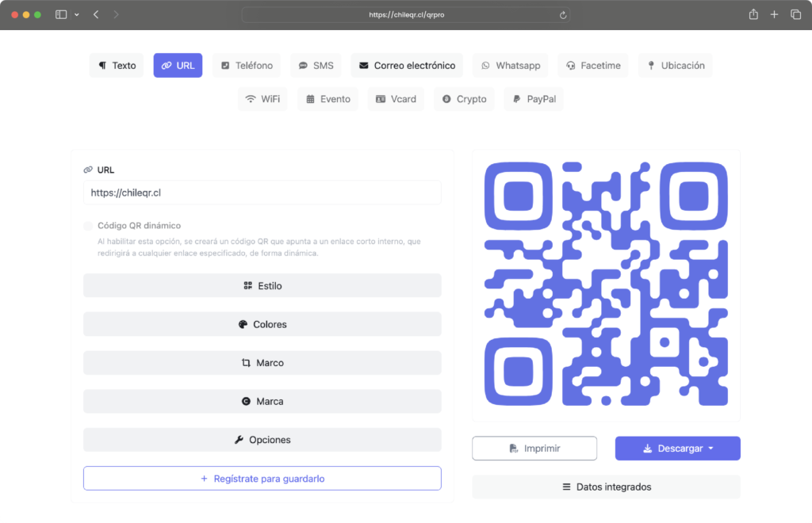Screen dimensions: 812x523
Task: Click the browser address bar
Action: coord(406,15)
